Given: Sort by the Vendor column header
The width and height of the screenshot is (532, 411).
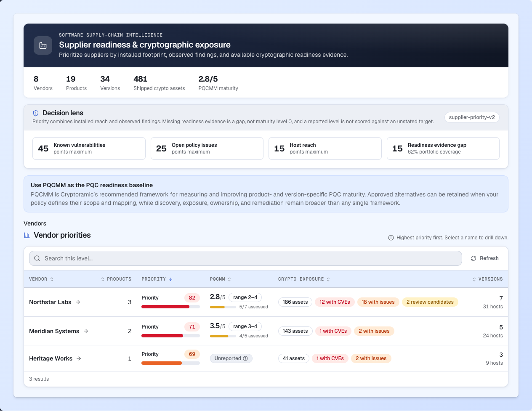Looking at the screenshot, I should tap(41, 279).
